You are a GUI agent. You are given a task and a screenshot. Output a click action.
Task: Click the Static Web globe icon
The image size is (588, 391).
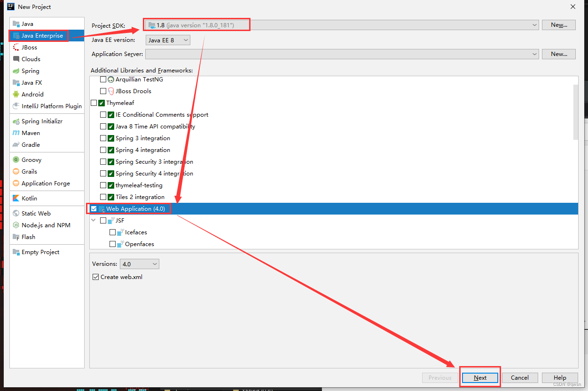coord(16,213)
